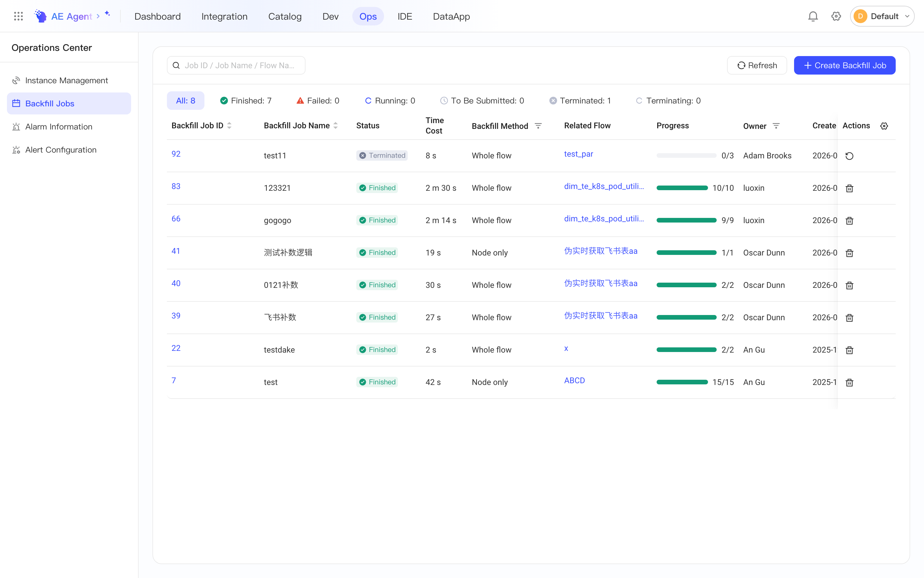Filter by Failed: 0 status
Viewport: 924px width, 578px height.
(x=317, y=101)
